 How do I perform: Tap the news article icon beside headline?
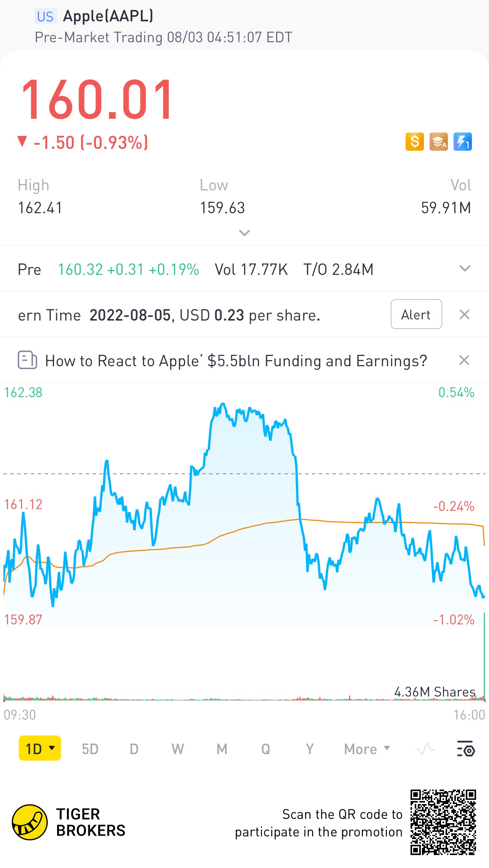coord(27,360)
